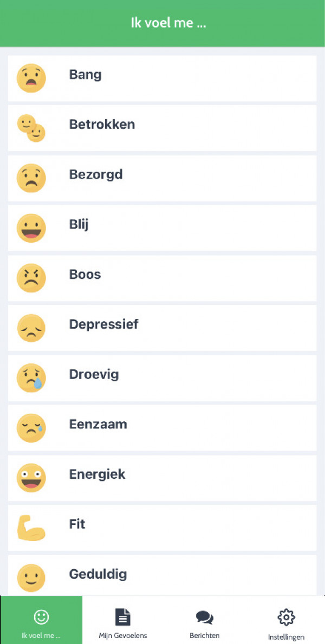The width and height of the screenshot is (325, 644).
Task: Tap the Betrokken feeling label
Action: pyautogui.click(x=102, y=125)
